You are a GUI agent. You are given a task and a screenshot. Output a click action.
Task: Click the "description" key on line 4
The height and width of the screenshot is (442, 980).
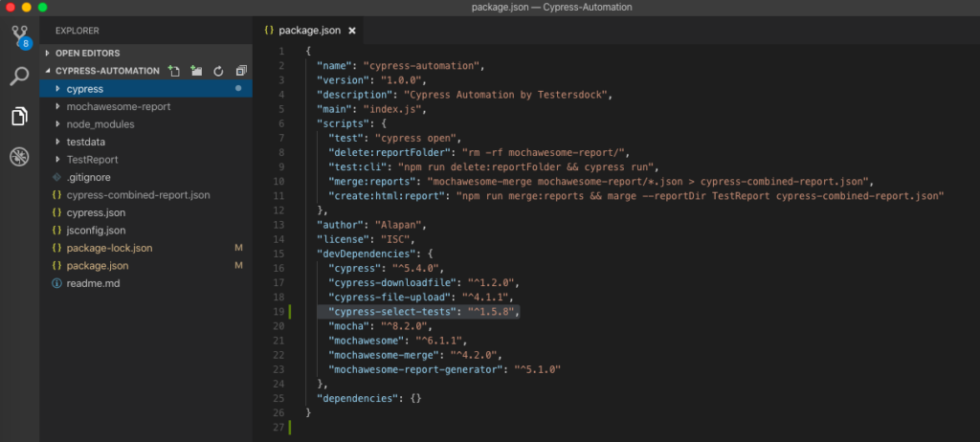(x=354, y=95)
